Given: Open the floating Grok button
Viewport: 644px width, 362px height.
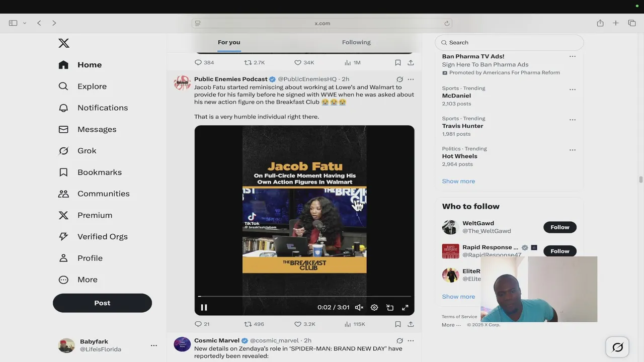Looking at the screenshot, I should coord(617,347).
